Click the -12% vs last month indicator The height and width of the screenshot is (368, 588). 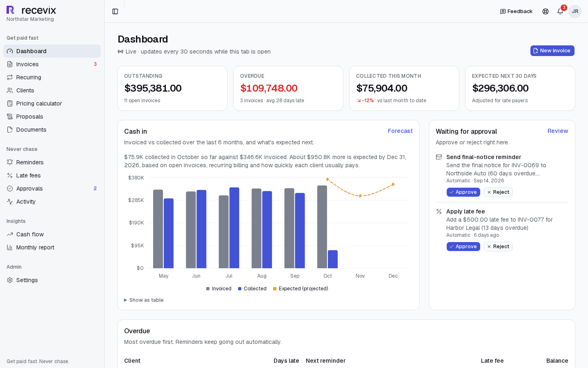(x=365, y=101)
